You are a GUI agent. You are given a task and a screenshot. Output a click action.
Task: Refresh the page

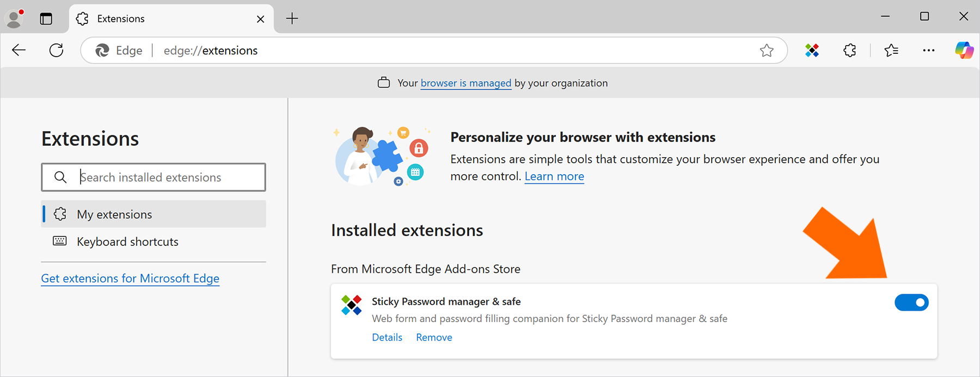(57, 51)
